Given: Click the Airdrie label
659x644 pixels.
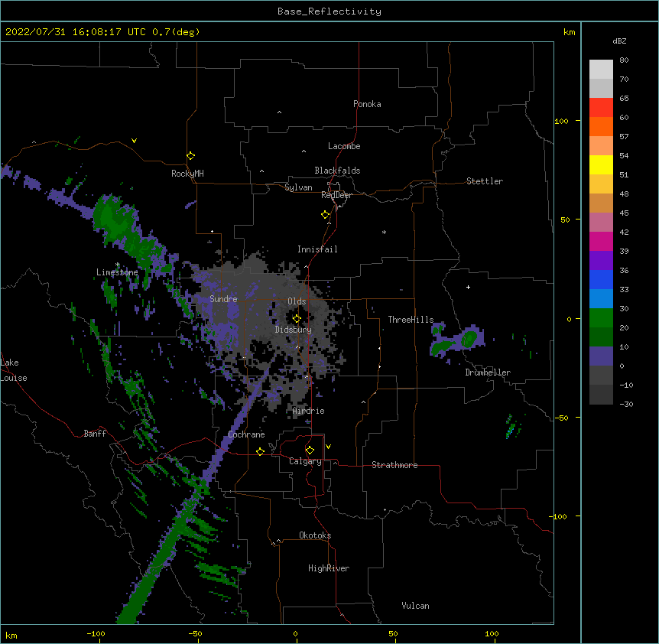Looking at the screenshot, I should point(309,411).
